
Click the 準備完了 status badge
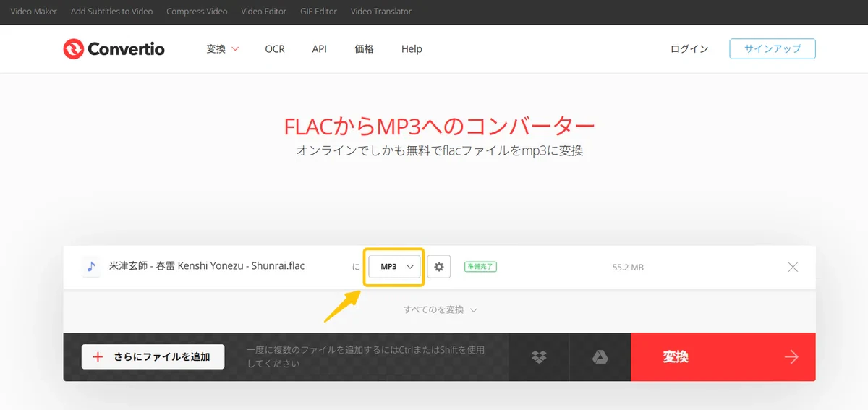480,267
